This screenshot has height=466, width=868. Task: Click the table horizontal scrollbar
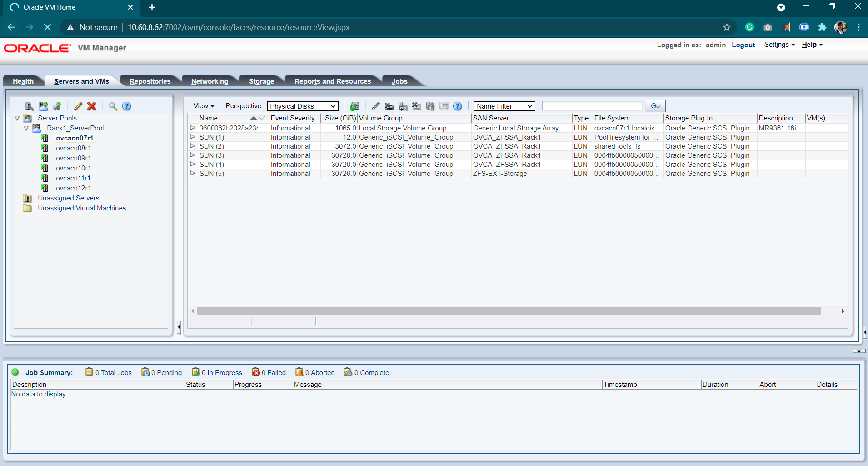[509, 311]
